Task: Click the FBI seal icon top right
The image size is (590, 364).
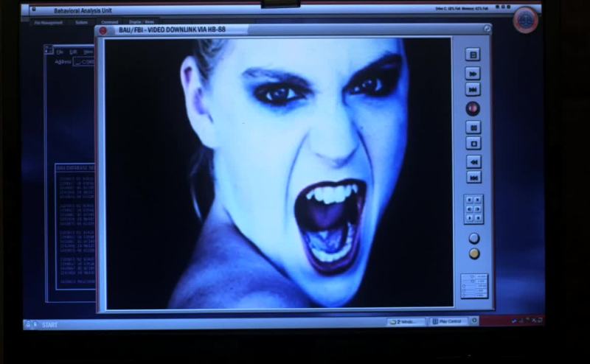Action: 525,19
